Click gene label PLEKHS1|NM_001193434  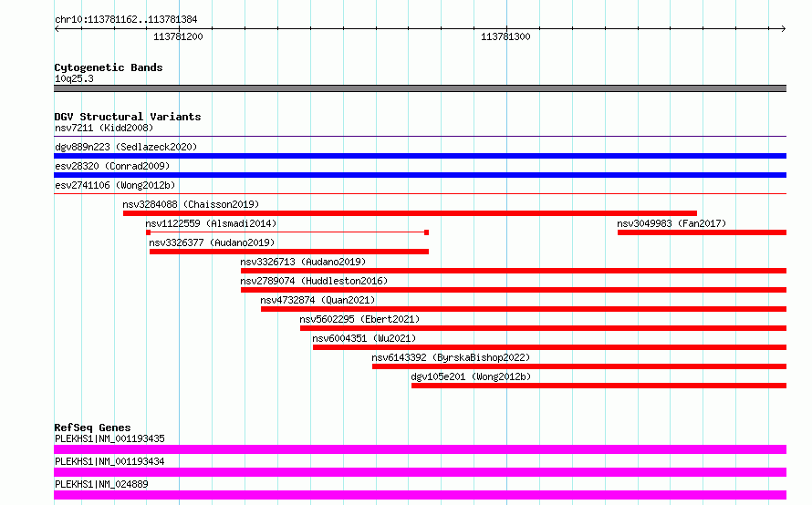109,461
